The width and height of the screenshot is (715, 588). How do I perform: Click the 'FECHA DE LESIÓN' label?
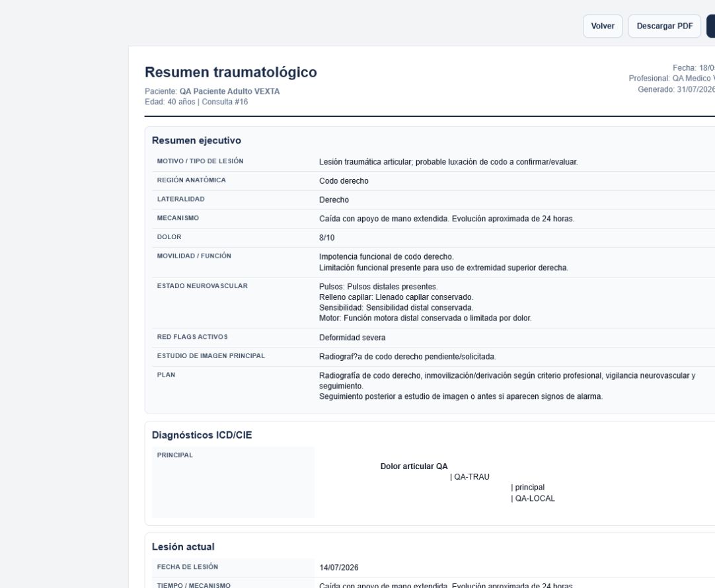point(188,567)
